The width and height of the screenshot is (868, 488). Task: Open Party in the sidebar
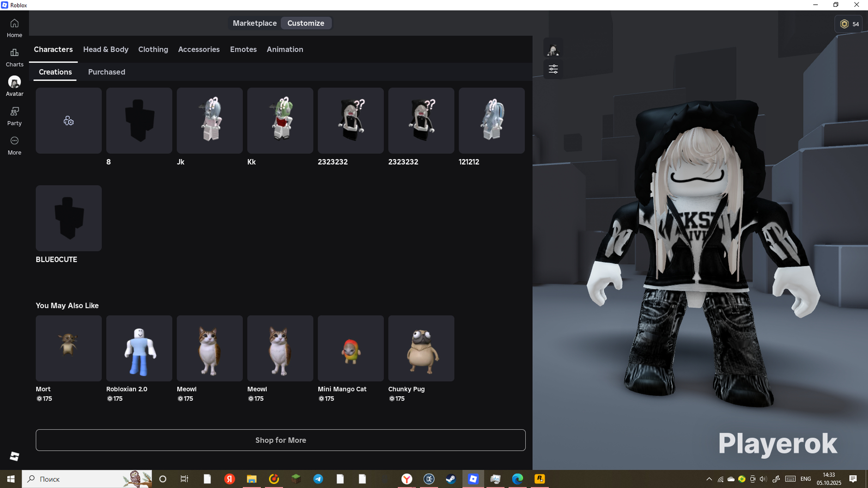(14, 117)
